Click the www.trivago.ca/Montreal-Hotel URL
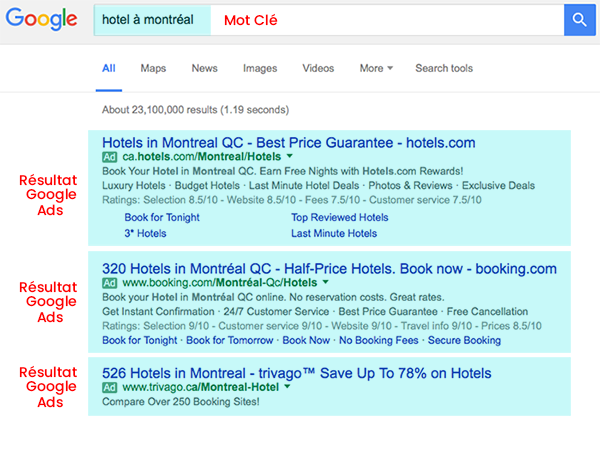 pos(201,387)
